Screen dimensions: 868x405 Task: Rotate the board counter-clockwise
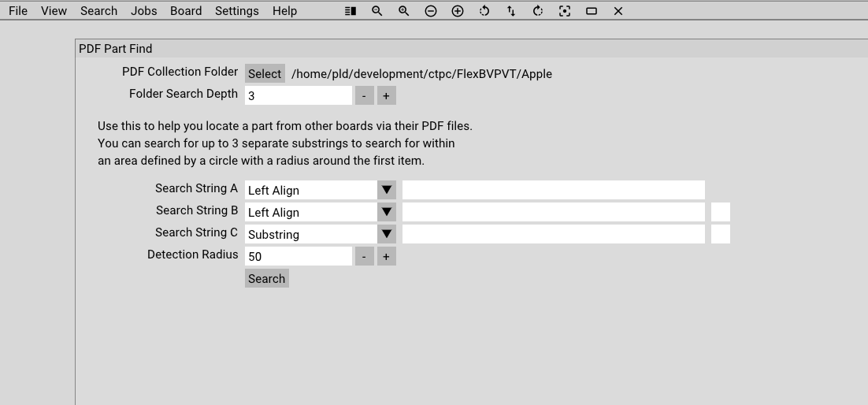[x=484, y=11]
